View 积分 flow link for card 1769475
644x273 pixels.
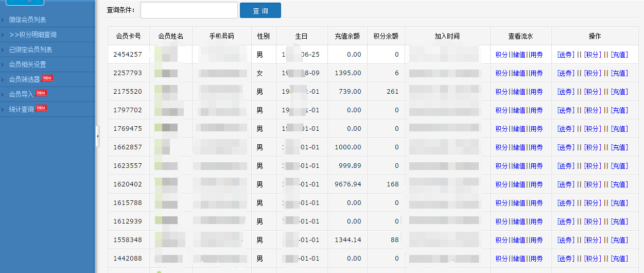[x=501, y=129]
